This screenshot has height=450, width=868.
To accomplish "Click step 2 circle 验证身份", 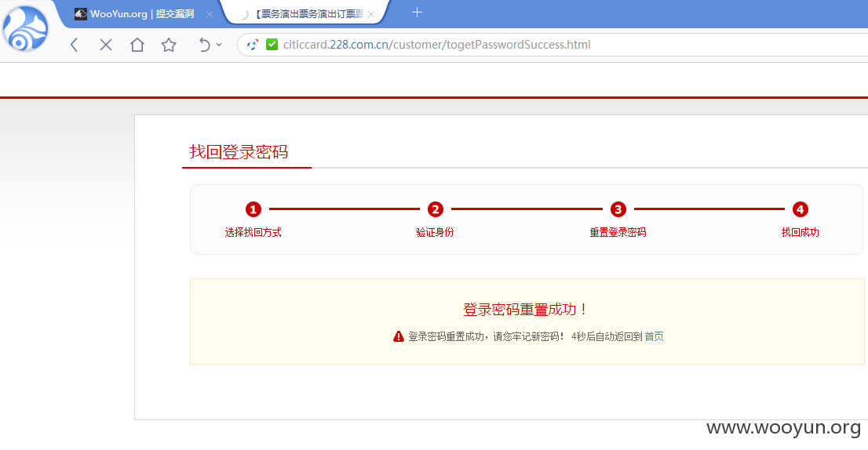I will pyautogui.click(x=435, y=209).
